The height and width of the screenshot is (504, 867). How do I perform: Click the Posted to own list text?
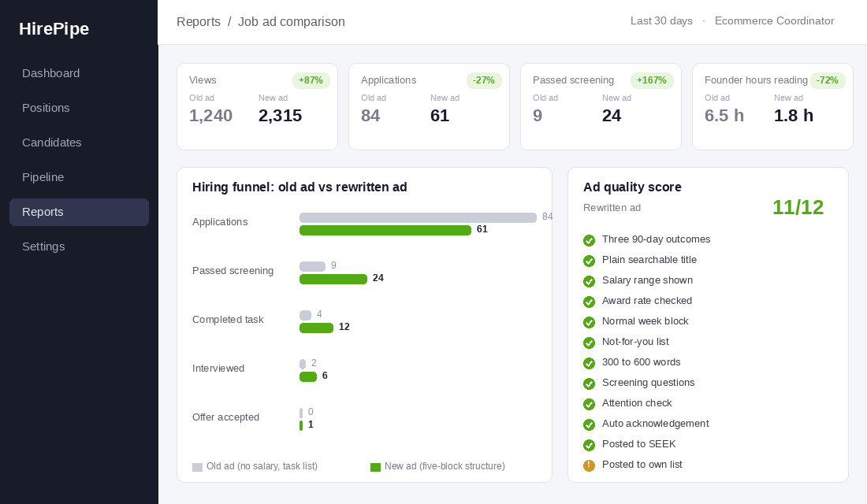642,465
